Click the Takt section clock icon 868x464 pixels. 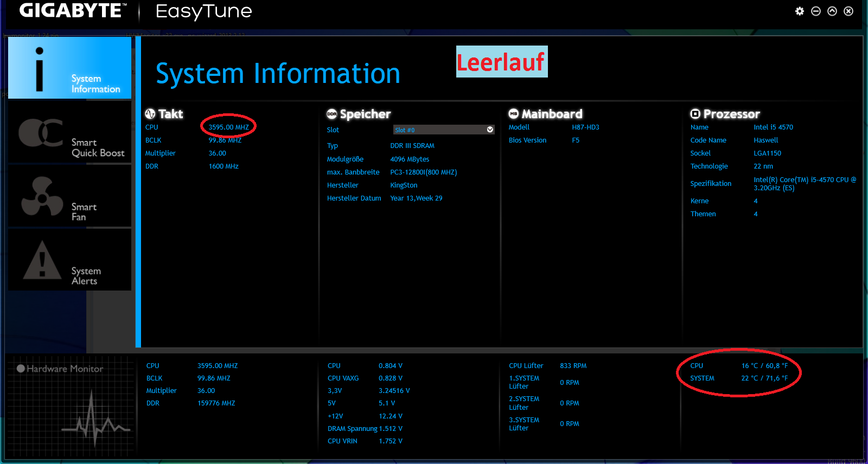pyautogui.click(x=150, y=114)
